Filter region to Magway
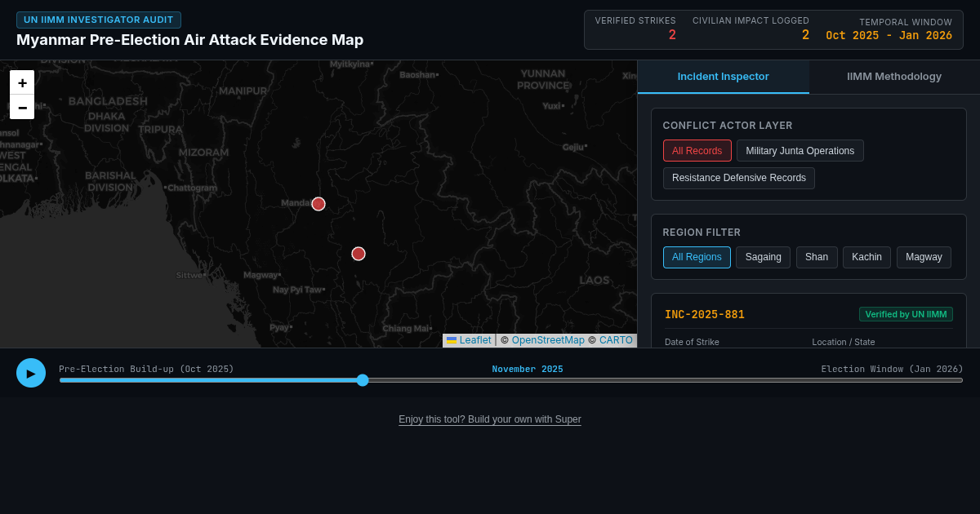Viewport: 980px width, 514px height. pos(924,257)
